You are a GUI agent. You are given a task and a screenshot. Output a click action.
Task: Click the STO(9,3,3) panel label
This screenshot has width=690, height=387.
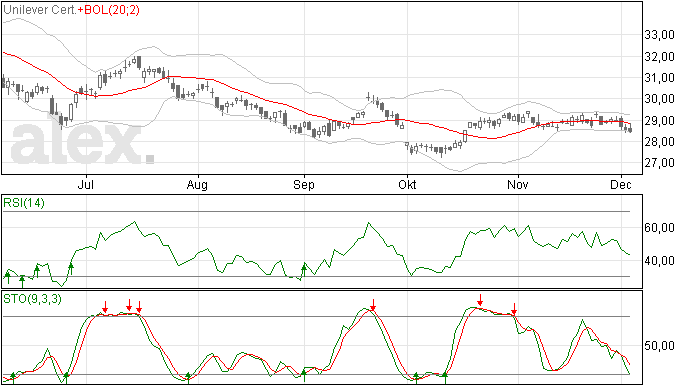tap(32, 299)
